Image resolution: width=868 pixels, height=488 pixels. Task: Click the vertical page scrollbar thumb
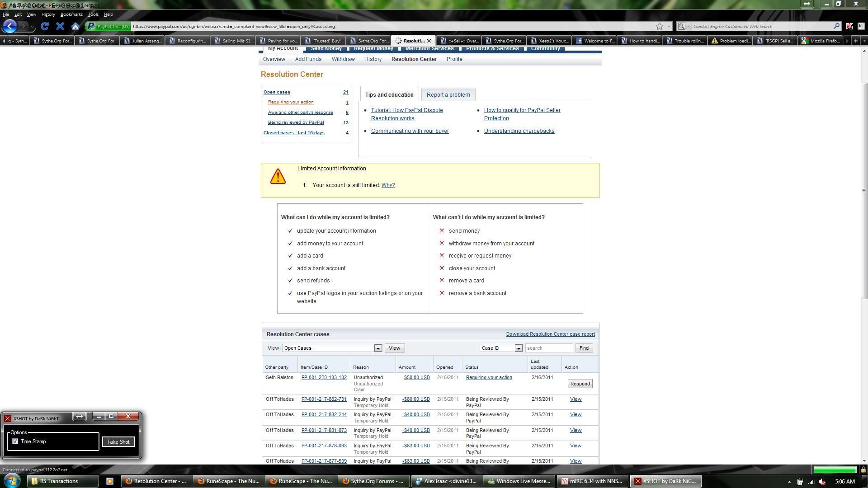[864, 190]
